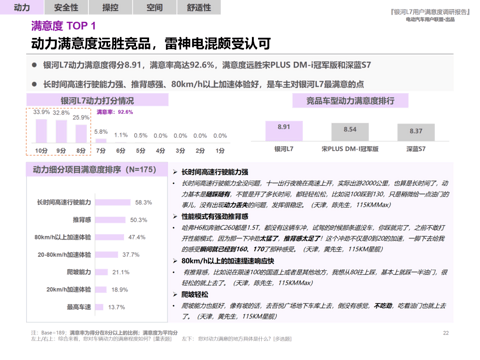Viewport: 480px width, 360px height.
Task: Switch to the 舒适性 tab
Action: tap(199, 7)
